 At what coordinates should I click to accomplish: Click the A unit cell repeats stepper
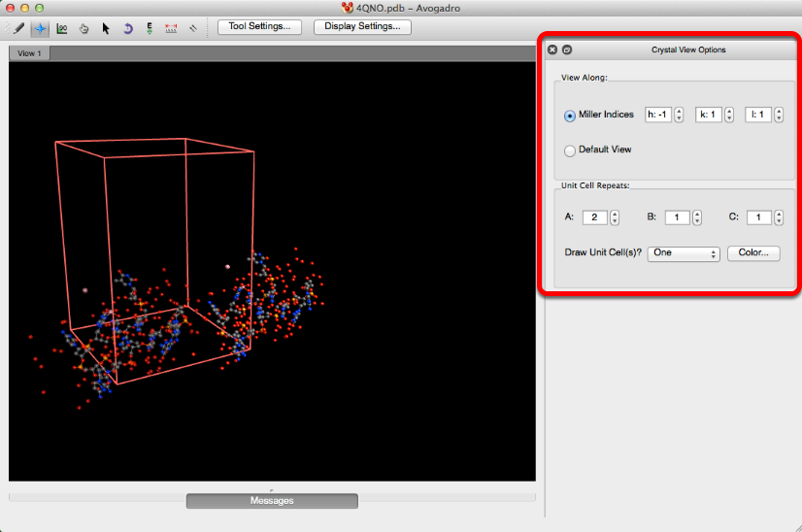click(614, 217)
